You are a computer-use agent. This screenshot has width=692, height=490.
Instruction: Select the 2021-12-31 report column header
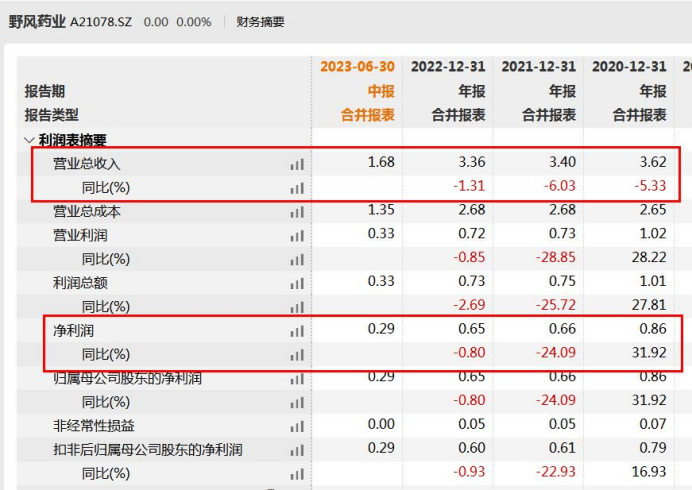click(x=538, y=67)
